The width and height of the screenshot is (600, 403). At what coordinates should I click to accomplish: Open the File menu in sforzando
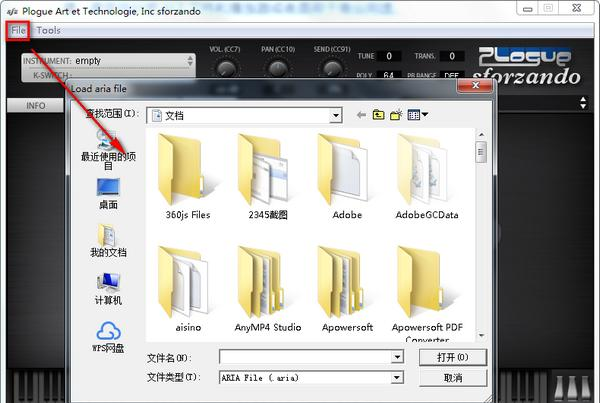[18, 30]
